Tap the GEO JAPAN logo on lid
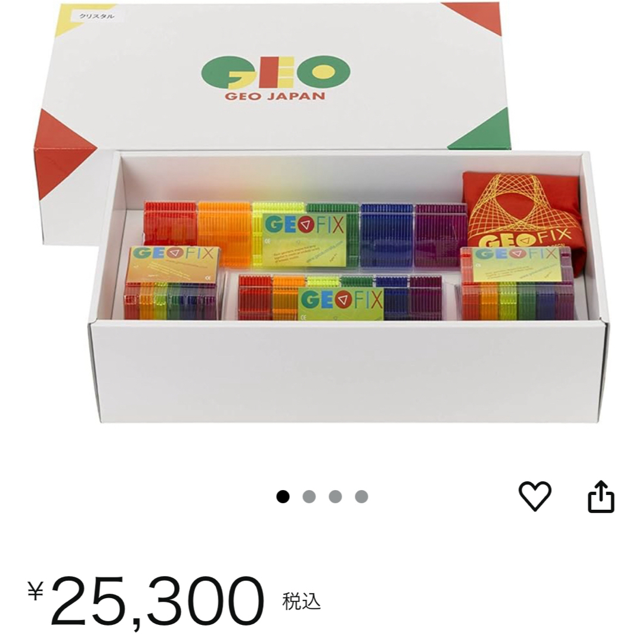 click(275, 78)
